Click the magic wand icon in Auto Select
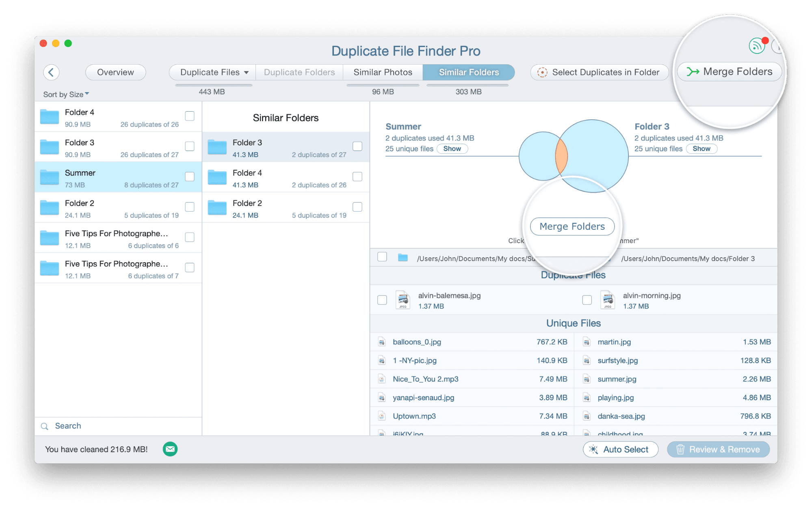The image size is (812, 513). [x=594, y=450]
